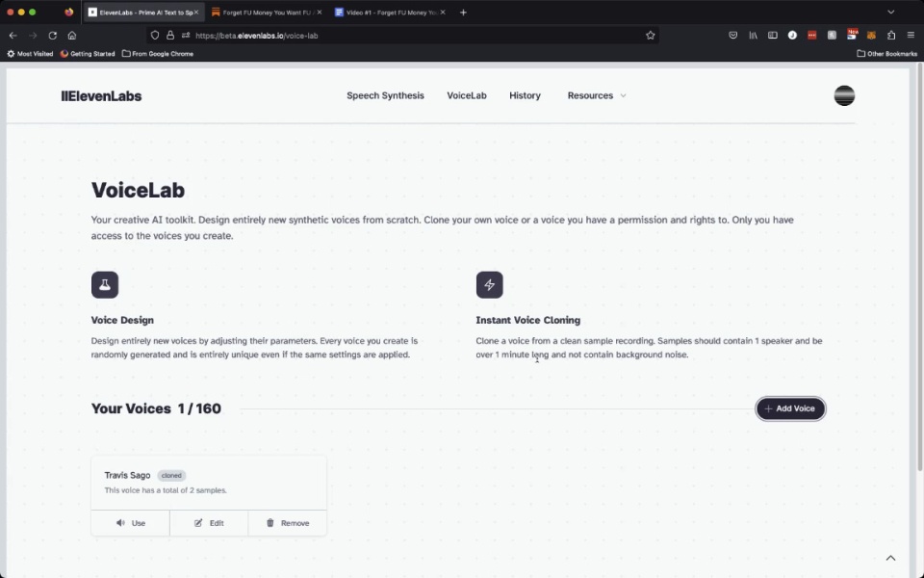
Task: Click the padlock site info icon
Action: click(x=170, y=36)
